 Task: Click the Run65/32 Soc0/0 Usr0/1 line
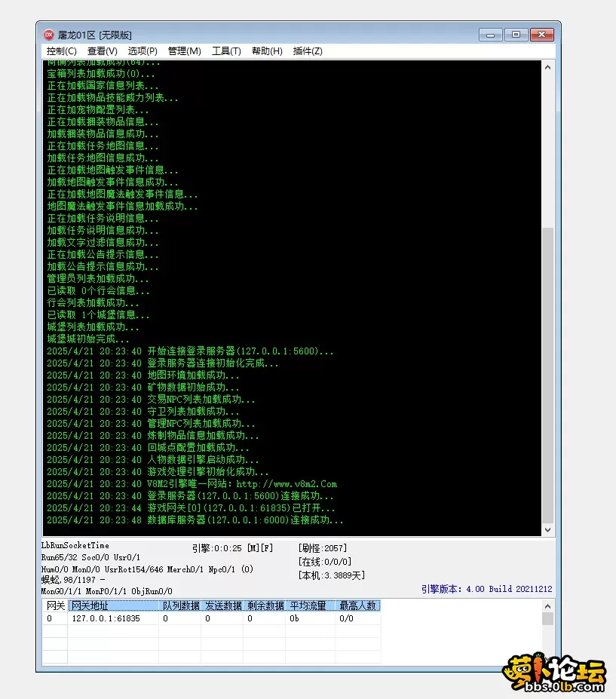(90, 557)
